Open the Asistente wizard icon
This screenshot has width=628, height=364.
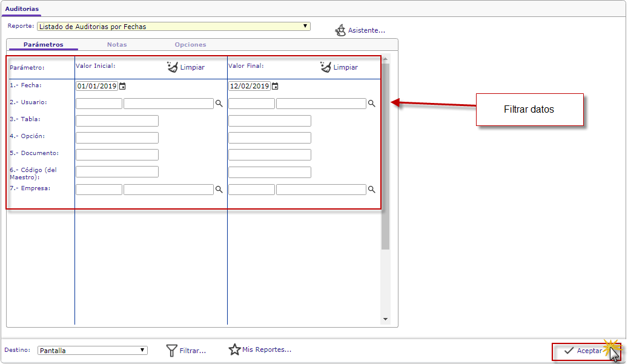coord(340,30)
